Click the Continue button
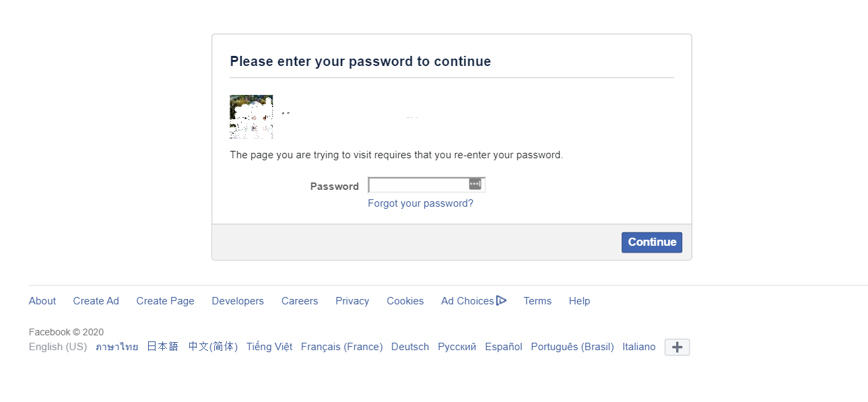The height and width of the screenshot is (402, 868). pos(651,242)
